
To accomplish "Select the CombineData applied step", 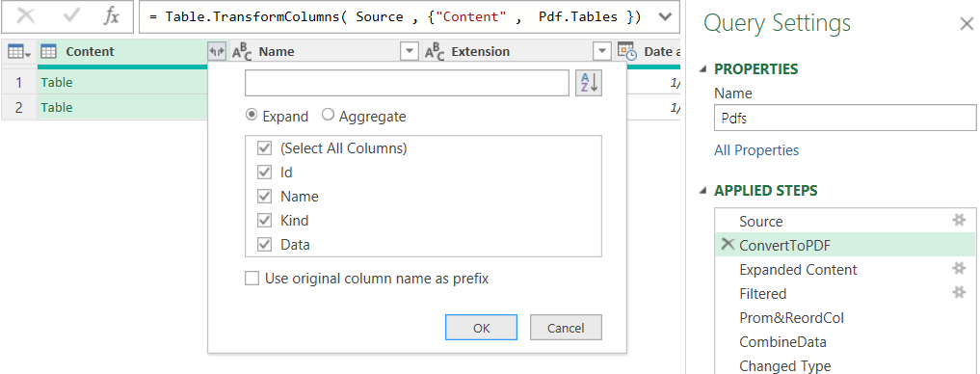I will coord(845,342).
